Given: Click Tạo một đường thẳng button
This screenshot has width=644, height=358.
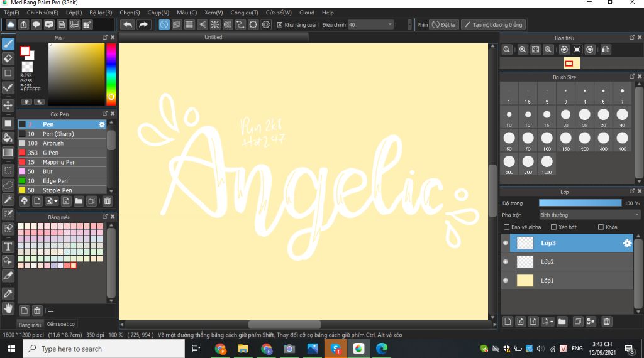Looking at the screenshot, I should (x=493, y=25).
